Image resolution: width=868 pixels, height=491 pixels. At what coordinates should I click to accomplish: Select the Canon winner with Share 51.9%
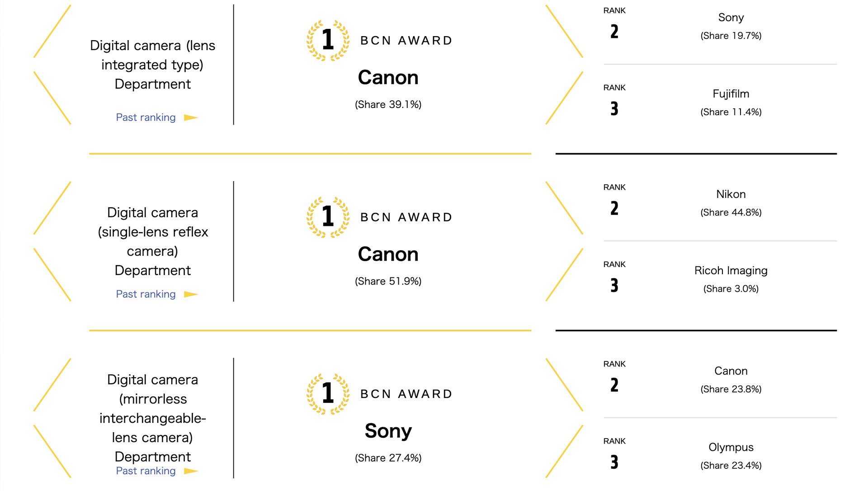(388, 254)
